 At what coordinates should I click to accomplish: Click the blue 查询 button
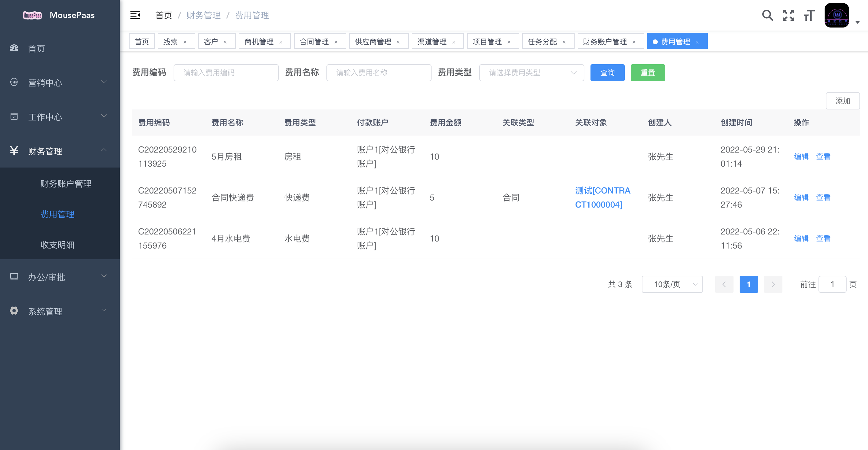coord(607,72)
